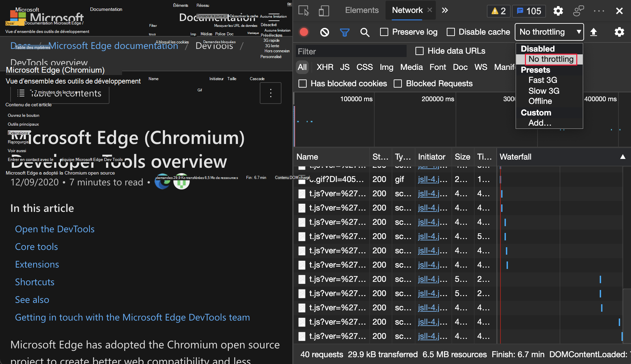631x364 pixels.
Task: Filter requests by XHR type
Action: [325, 67]
